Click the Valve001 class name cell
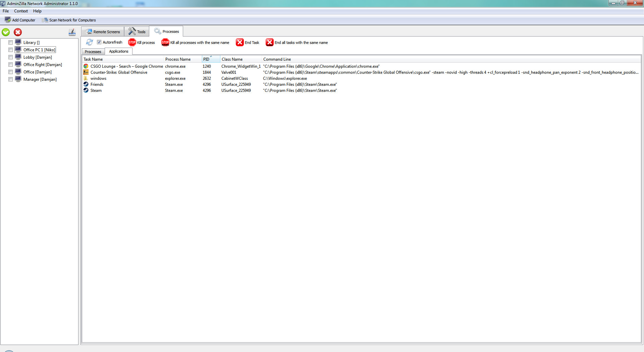This screenshot has height=352, width=644. [x=229, y=72]
